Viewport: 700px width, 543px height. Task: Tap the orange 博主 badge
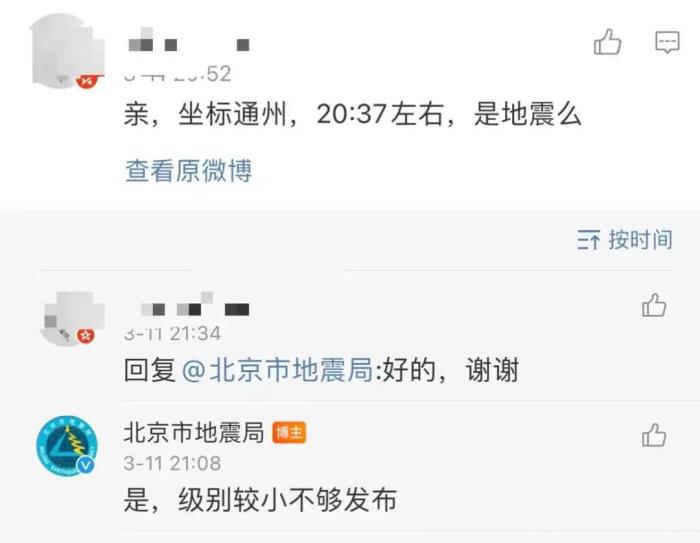click(289, 432)
